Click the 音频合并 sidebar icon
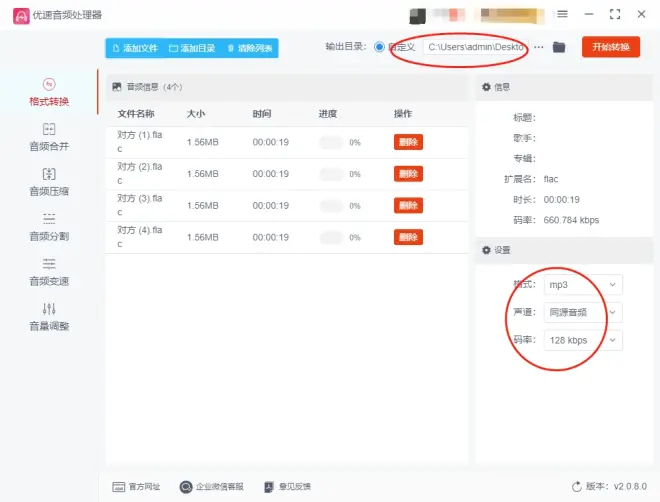The height and width of the screenshot is (502, 660). pos(49,129)
